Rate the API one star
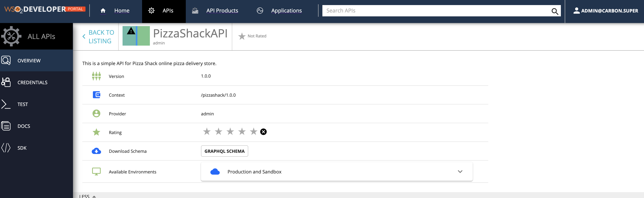The height and width of the screenshot is (198, 644). [x=207, y=131]
